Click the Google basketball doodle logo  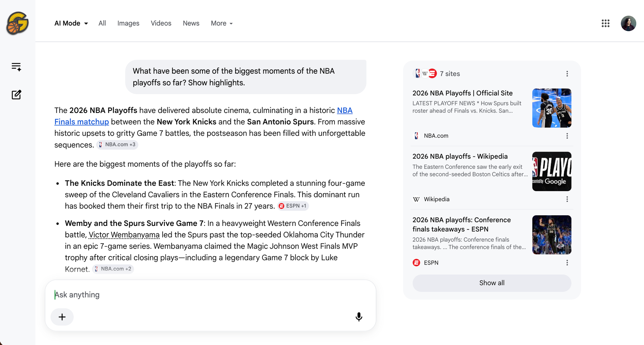click(17, 23)
